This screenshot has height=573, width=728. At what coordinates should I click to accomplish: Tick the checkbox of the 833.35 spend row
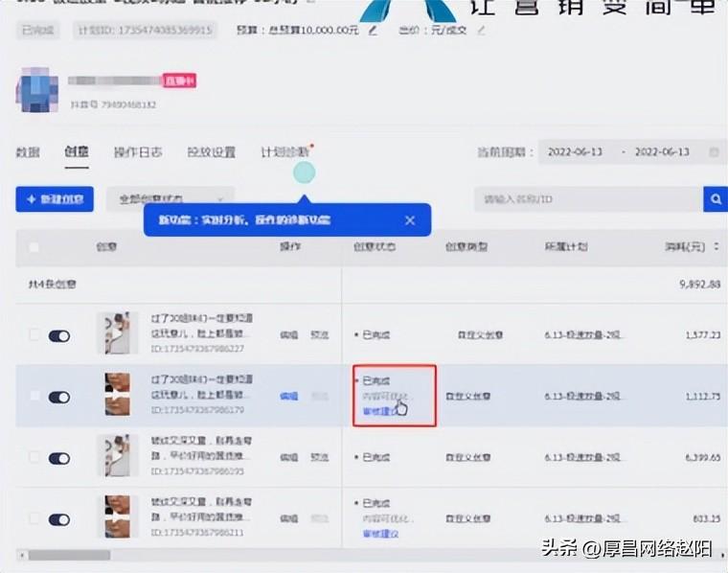point(34,518)
